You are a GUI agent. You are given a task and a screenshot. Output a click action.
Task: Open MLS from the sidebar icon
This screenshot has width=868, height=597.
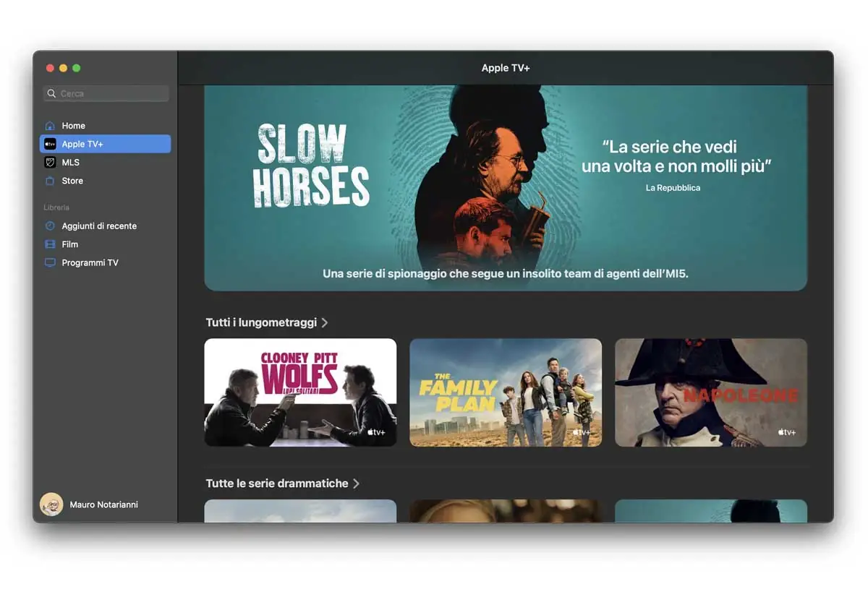50,162
